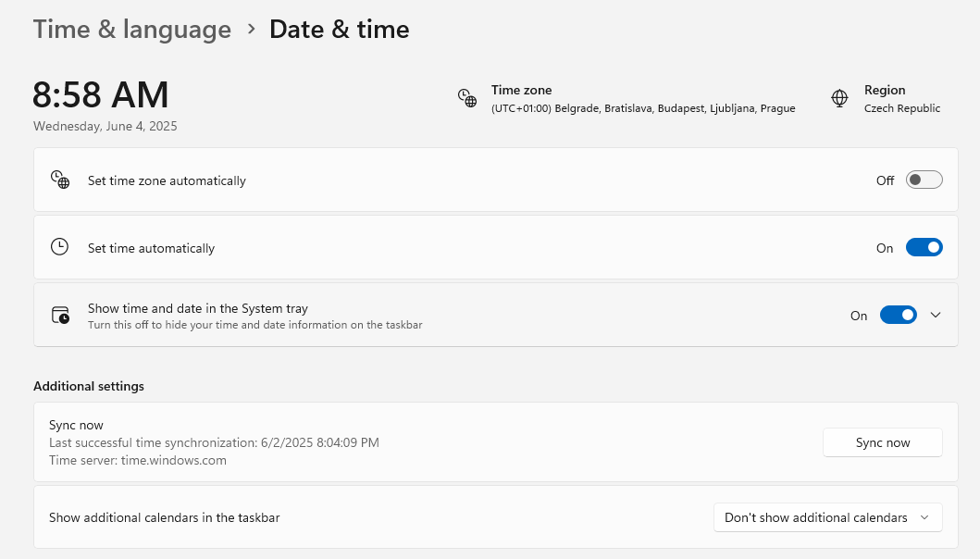Click the clock icon beside Set time automatically

click(60, 247)
